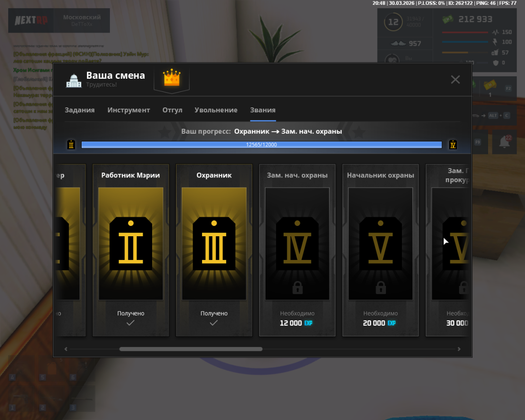525x420 pixels.
Task: Click checkmark under Охранник card
Action: coord(214,323)
